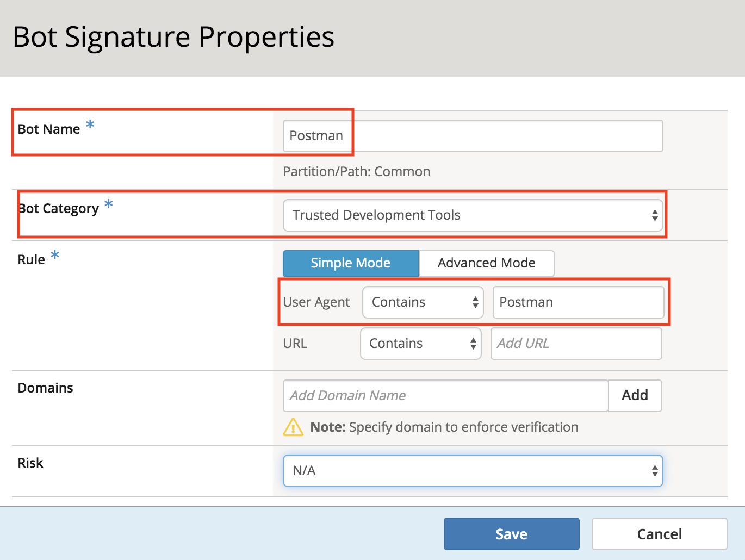Click the 'User Agent' label

coord(316,302)
